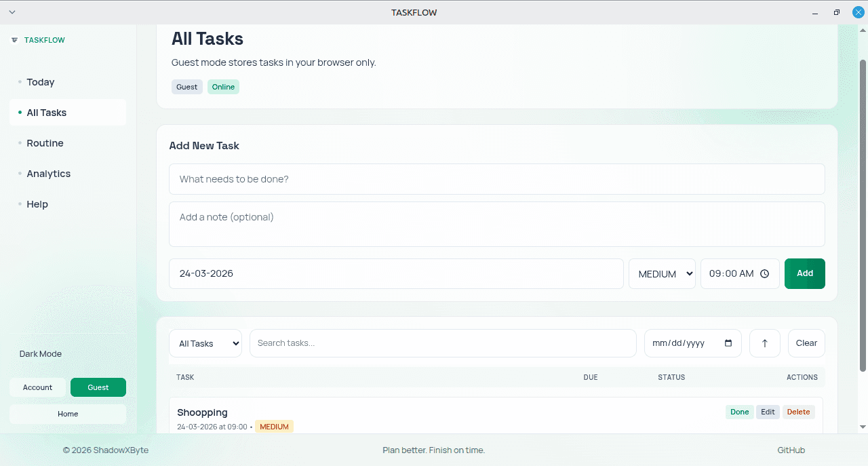Open the MEDIUM priority dropdown
Image resolution: width=868 pixels, height=466 pixels.
tap(662, 274)
